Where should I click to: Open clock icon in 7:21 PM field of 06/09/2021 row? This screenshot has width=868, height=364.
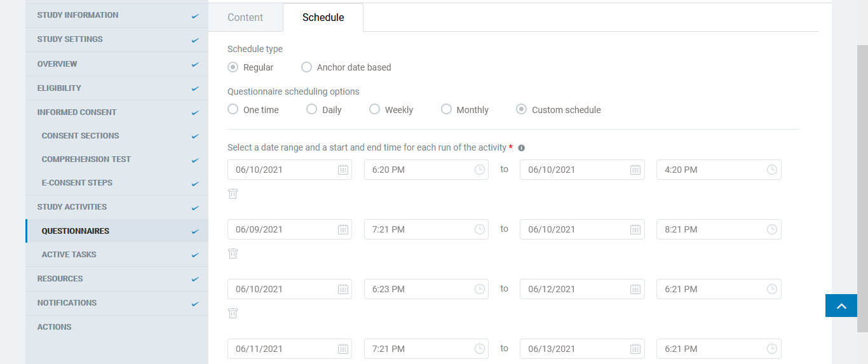(480, 229)
